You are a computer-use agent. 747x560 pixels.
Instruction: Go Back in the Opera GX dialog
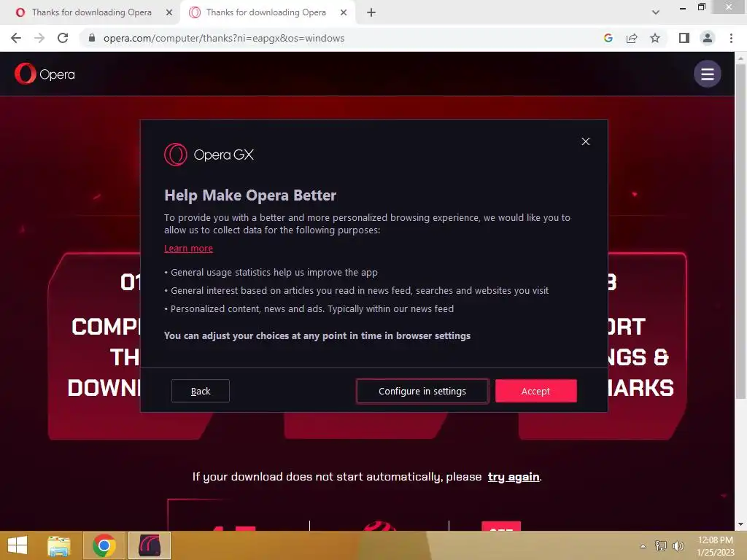tap(201, 391)
